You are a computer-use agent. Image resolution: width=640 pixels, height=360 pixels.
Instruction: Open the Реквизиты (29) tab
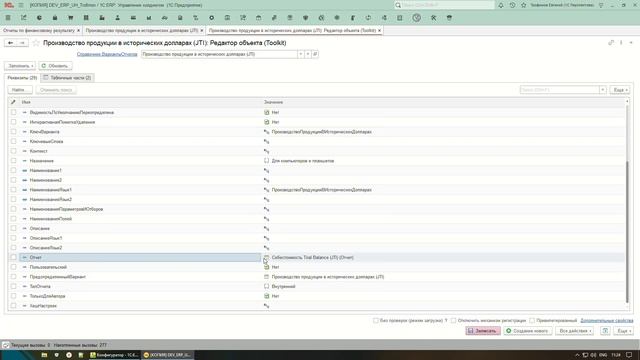click(x=22, y=78)
